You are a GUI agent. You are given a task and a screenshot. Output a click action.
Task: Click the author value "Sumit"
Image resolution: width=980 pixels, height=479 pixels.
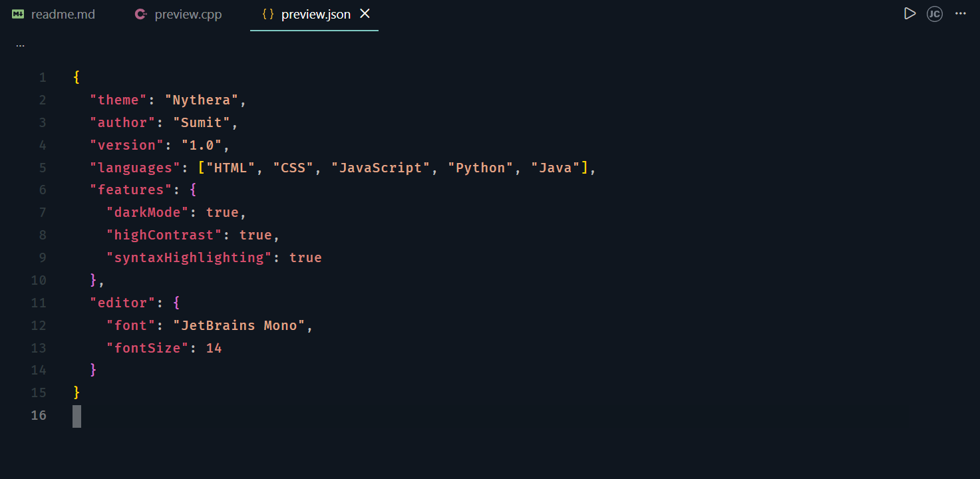(x=202, y=122)
